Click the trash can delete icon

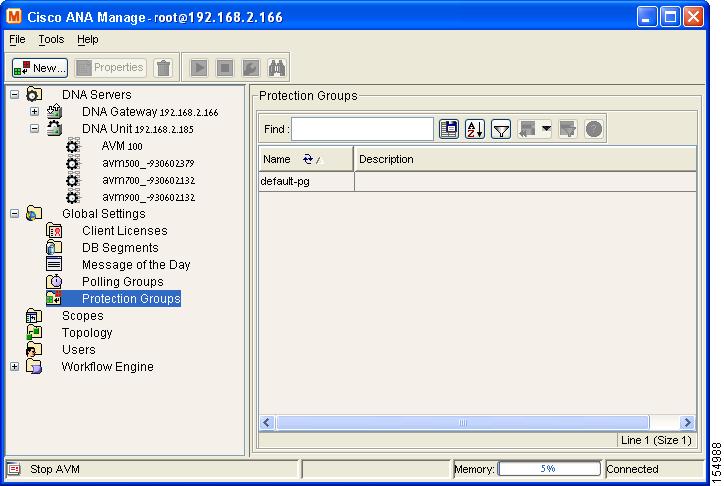[163, 68]
